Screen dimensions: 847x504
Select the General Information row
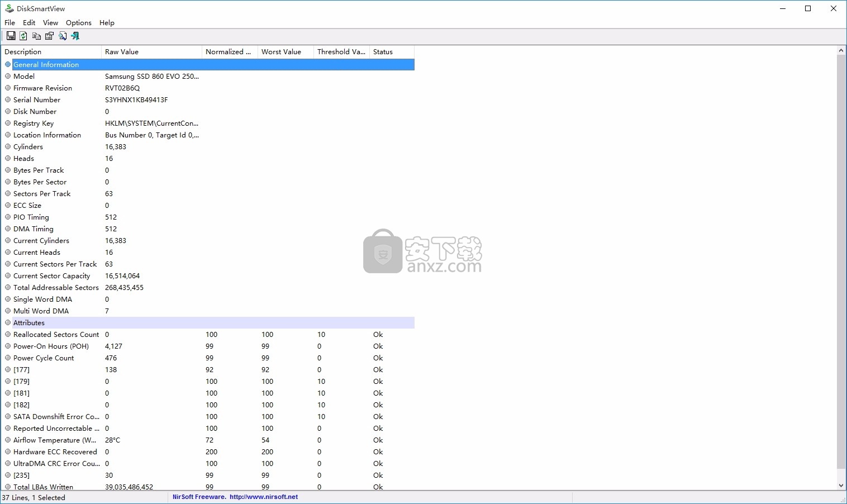pyautogui.click(x=208, y=64)
